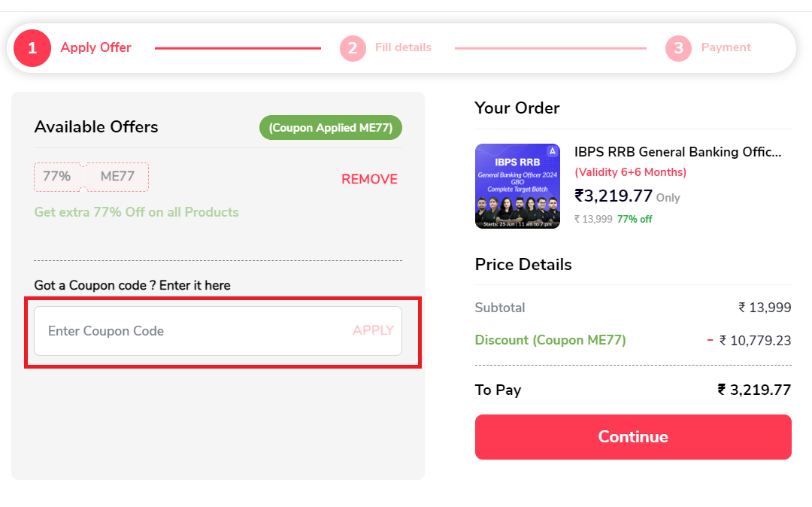Click the APPLY coupon button

[373, 330]
